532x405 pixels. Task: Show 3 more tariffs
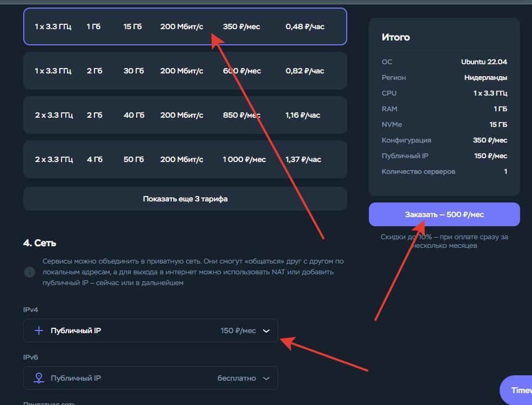point(185,199)
